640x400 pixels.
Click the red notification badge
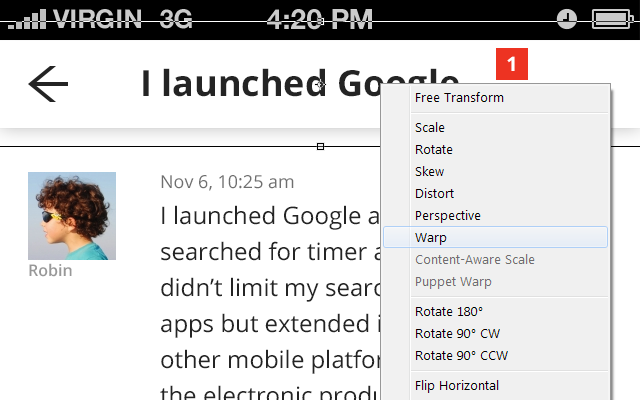511,65
